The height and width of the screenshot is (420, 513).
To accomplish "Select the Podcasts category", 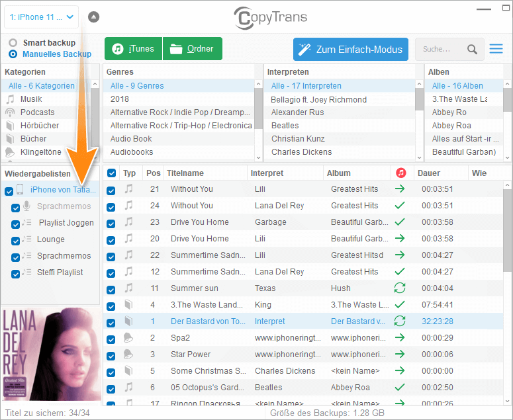I will 46,112.
